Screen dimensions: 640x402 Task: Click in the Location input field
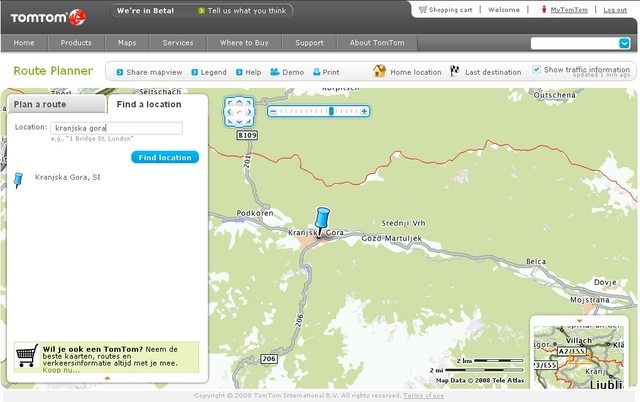pyautogui.click(x=116, y=128)
